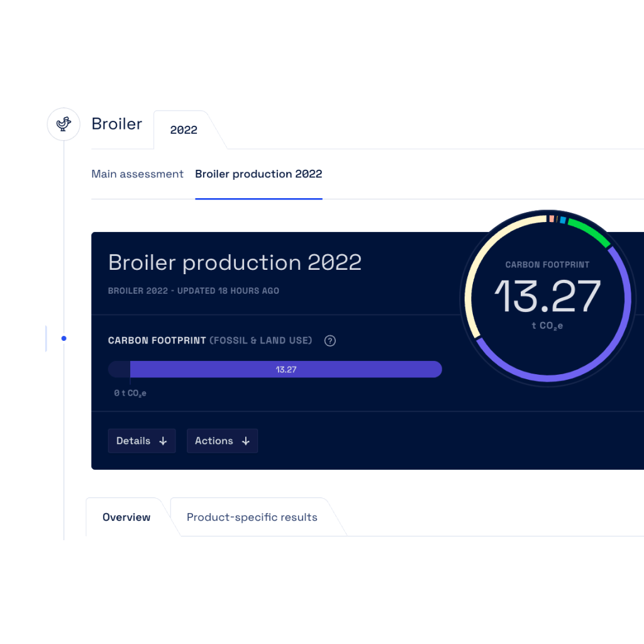Viewport: 644px width, 644px height.
Task: Expand the Details dropdown
Action: click(x=142, y=441)
